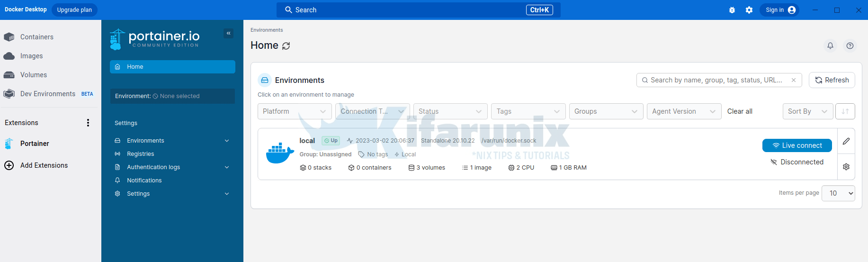Click the Dev Environments cube icon

[x=9, y=94]
